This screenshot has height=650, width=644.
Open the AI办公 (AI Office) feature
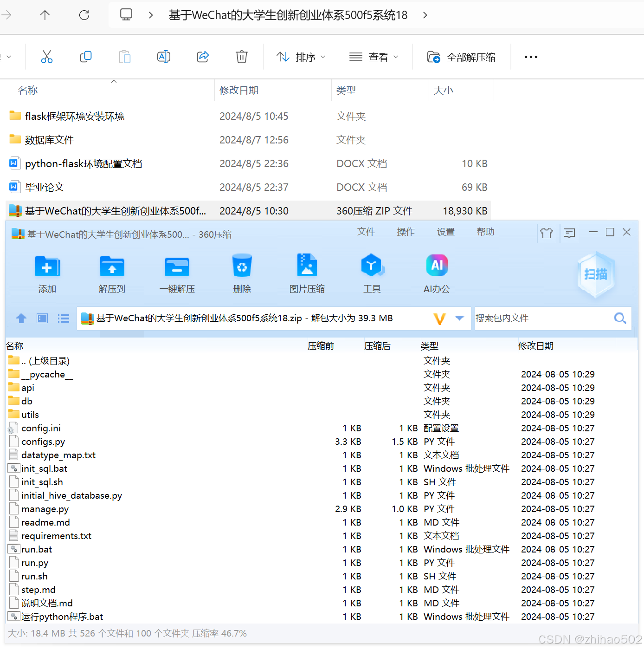(436, 274)
